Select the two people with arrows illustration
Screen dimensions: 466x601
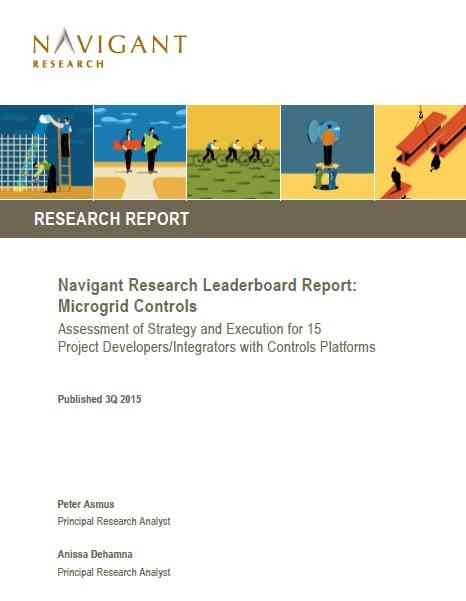pyautogui.click(x=140, y=152)
